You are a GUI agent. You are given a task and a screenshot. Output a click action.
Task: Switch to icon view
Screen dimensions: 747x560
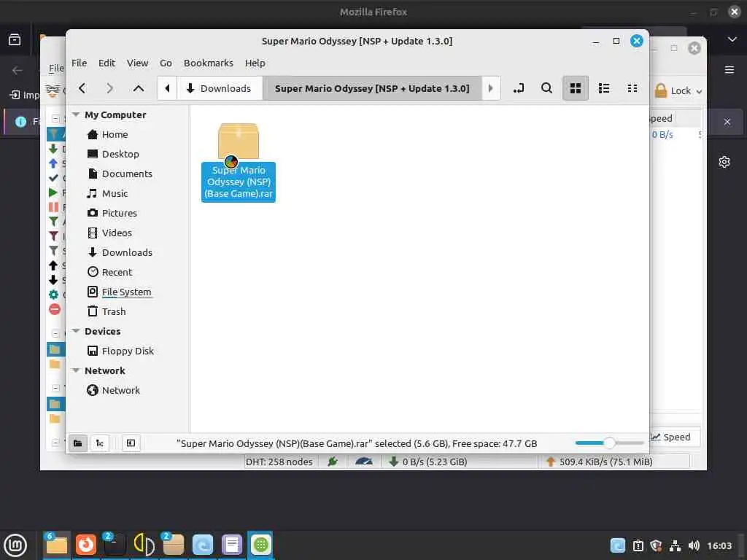click(x=576, y=88)
